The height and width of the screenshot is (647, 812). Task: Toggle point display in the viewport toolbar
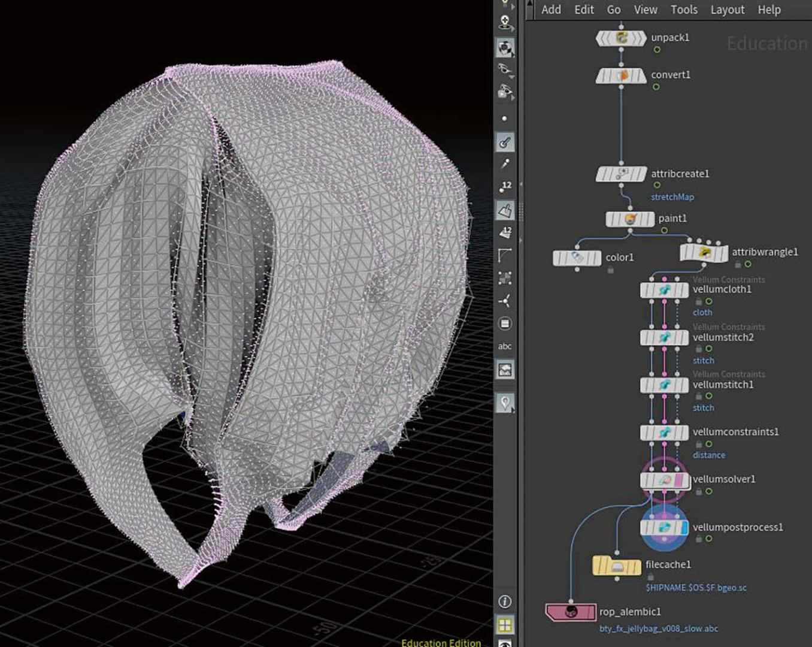505,118
